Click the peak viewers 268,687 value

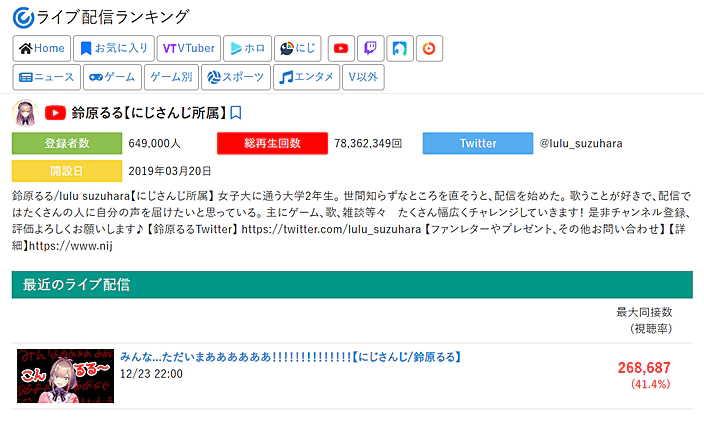pos(644,368)
